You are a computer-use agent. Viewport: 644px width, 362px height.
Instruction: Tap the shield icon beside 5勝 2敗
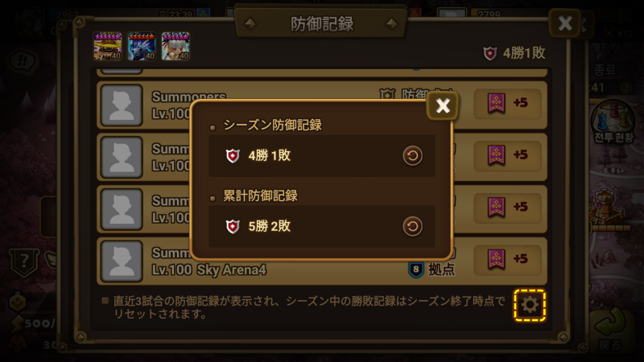[x=233, y=227]
